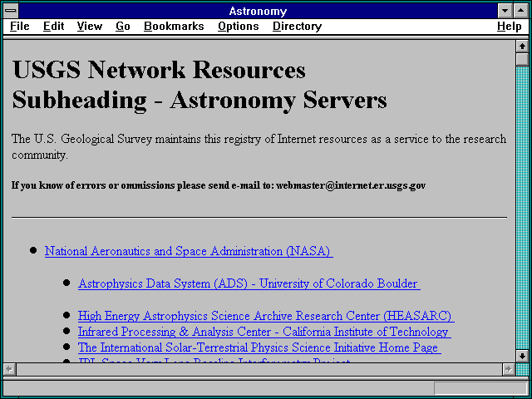Image resolution: width=532 pixels, height=399 pixels.
Task: Click the horizontal scrollbar right arrow
Action: click(x=508, y=369)
